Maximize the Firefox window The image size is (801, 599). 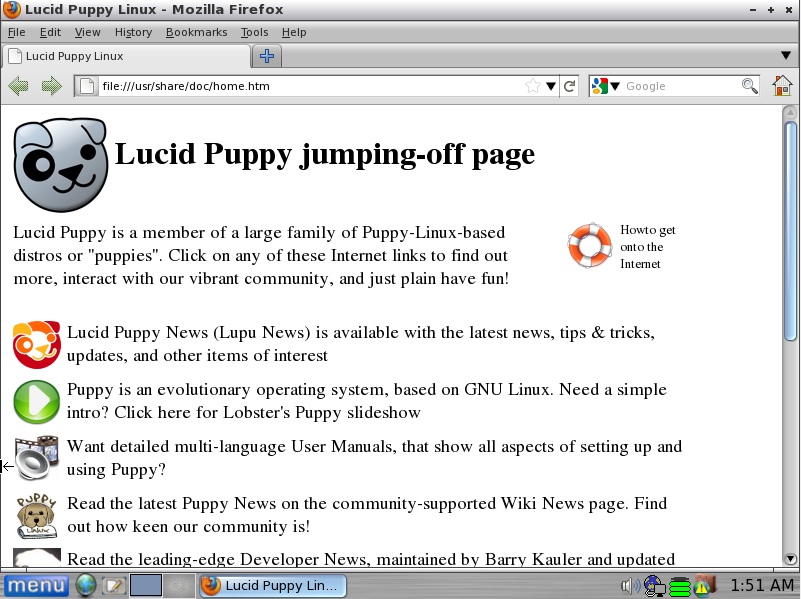[x=770, y=10]
